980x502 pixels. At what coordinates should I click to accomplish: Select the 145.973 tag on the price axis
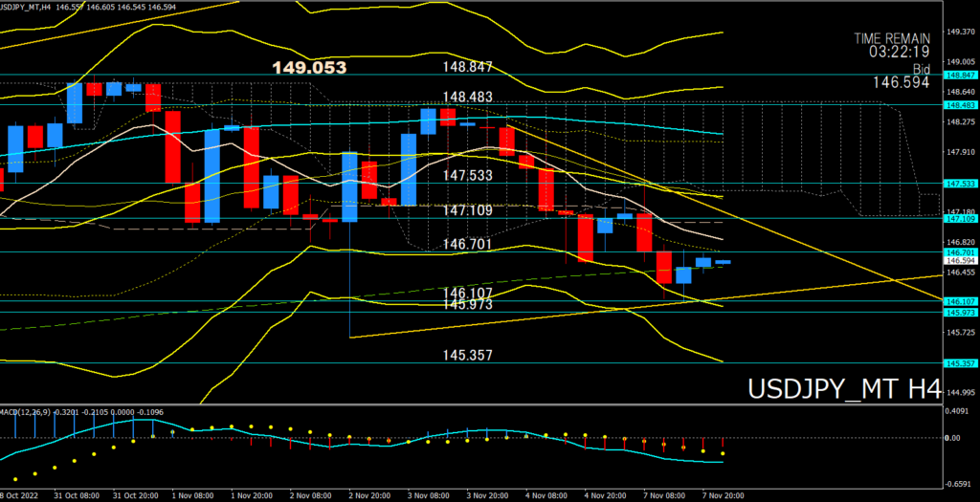961,312
